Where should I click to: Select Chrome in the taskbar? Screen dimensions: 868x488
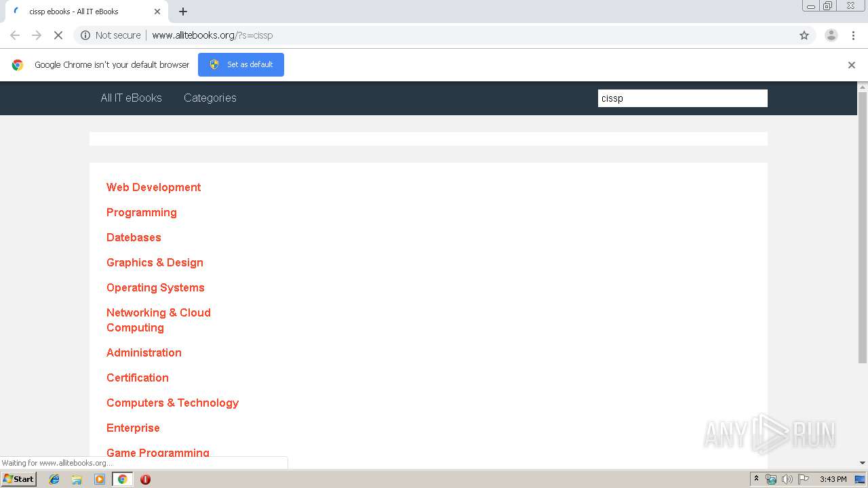[123, 479]
